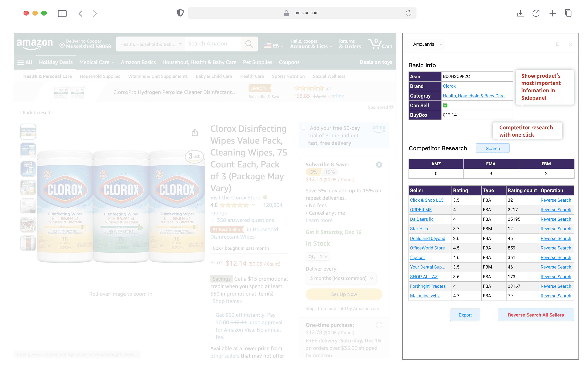Open Coupons nav item

pyautogui.click(x=289, y=62)
